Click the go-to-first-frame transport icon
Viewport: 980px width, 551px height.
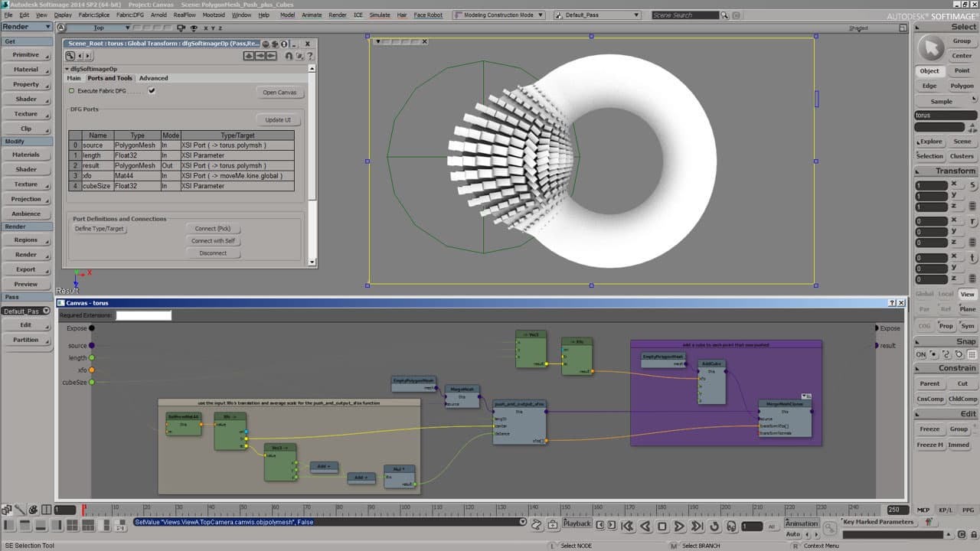pyautogui.click(x=629, y=525)
